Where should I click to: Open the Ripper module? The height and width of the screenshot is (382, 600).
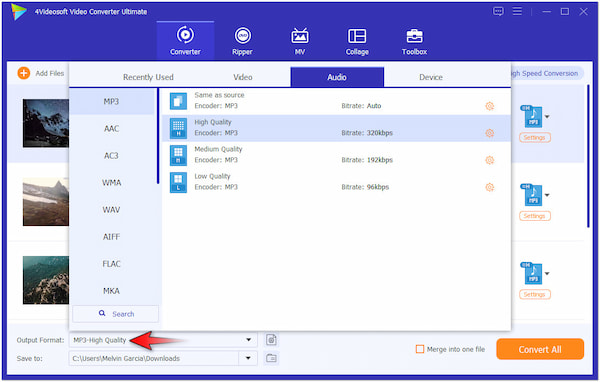(242, 41)
